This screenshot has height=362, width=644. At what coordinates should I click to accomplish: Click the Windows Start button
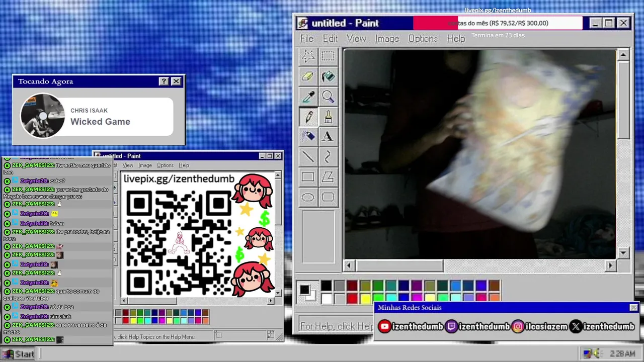pos(19,354)
